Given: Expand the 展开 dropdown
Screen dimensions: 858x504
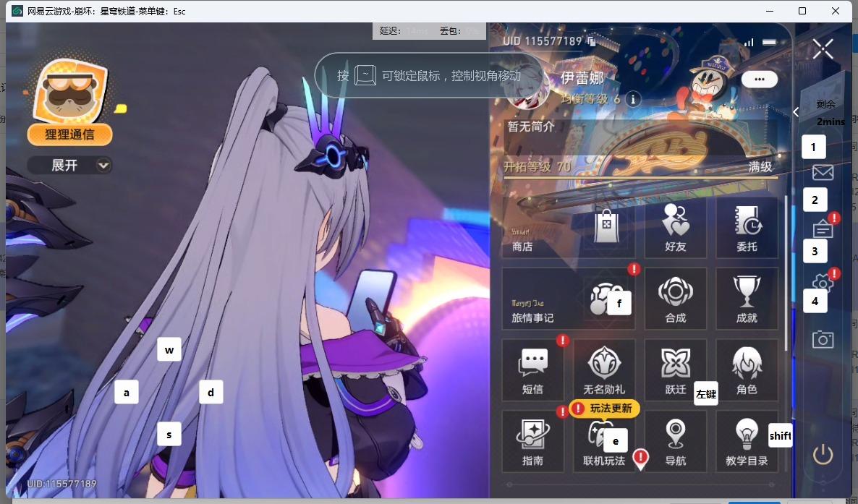Looking at the screenshot, I should 69,166.
